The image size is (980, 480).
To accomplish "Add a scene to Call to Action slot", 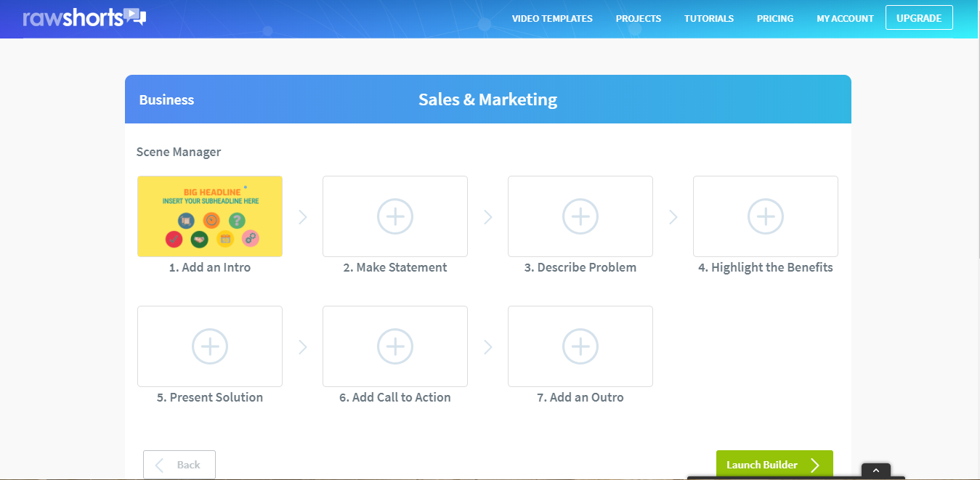I will click(x=395, y=346).
